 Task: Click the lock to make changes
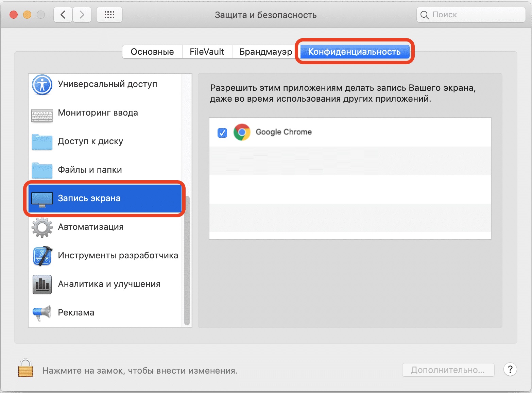(x=25, y=370)
